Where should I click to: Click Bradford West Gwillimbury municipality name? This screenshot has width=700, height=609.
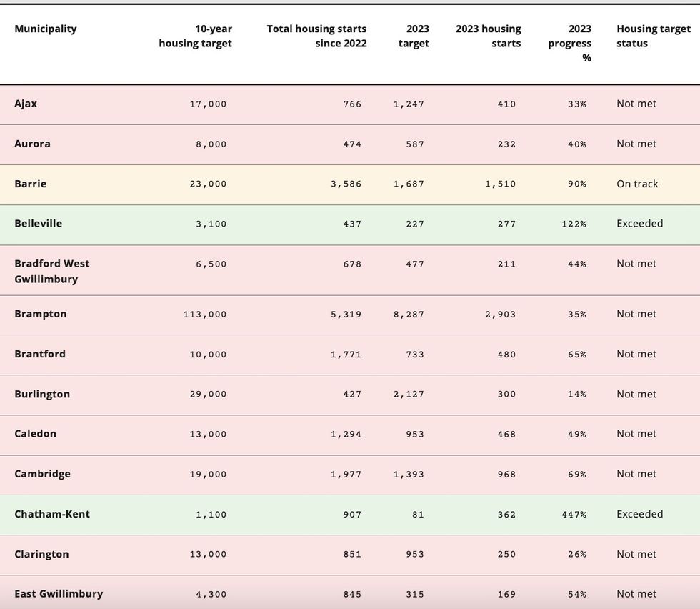click(52, 271)
